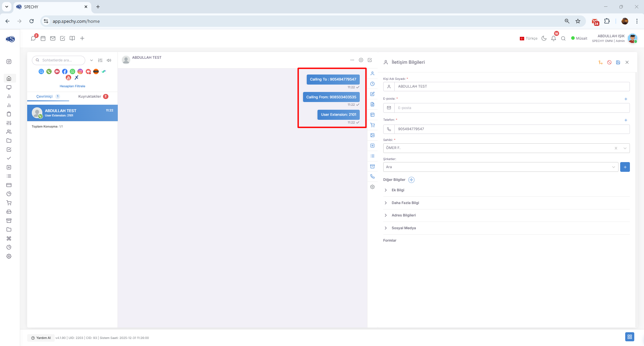Open the Sahibi owner dropdown arrow
This screenshot has height=346, width=644.
coord(625,148)
